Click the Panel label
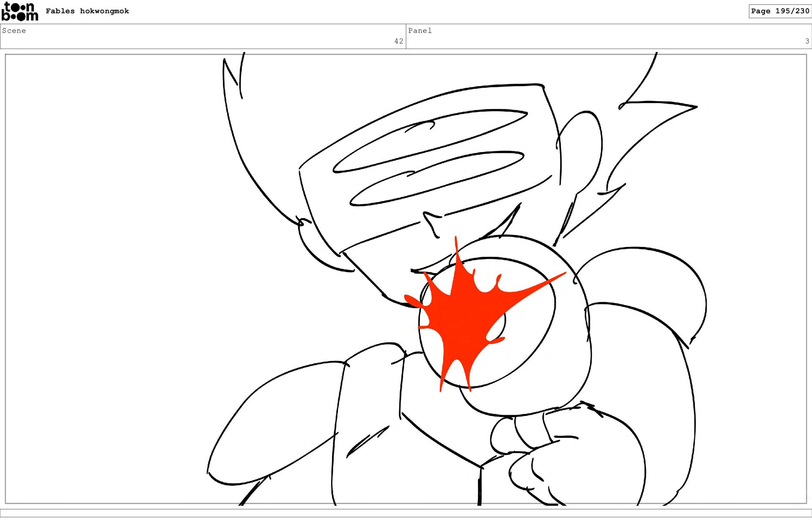Screen dimensions: 812x525 point(420,30)
